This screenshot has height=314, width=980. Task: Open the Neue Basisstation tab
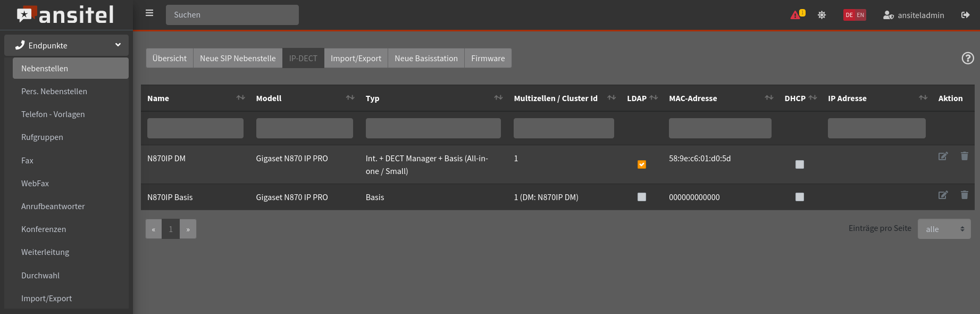(426, 59)
